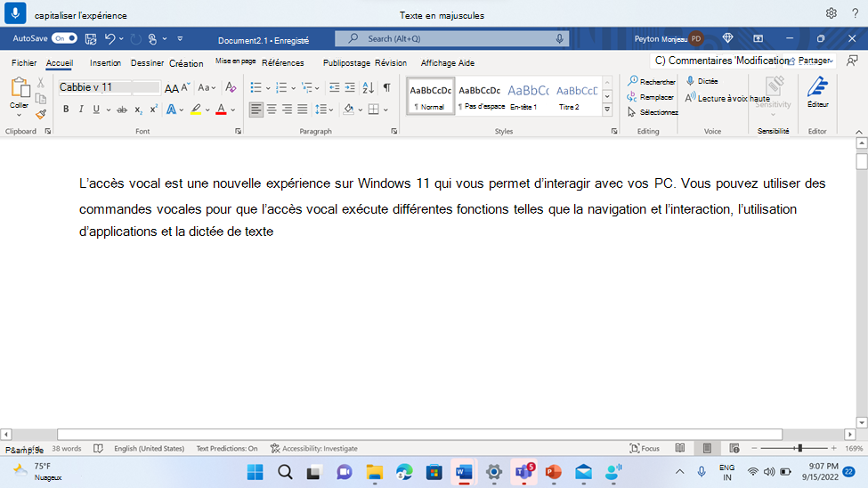The width and height of the screenshot is (868, 488).
Task: Open voice access settings gear
Action: [831, 13]
